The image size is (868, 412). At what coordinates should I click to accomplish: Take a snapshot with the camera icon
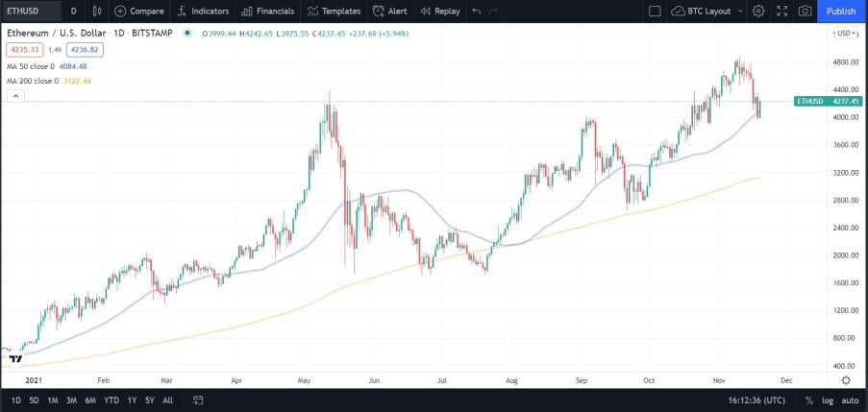806,12
